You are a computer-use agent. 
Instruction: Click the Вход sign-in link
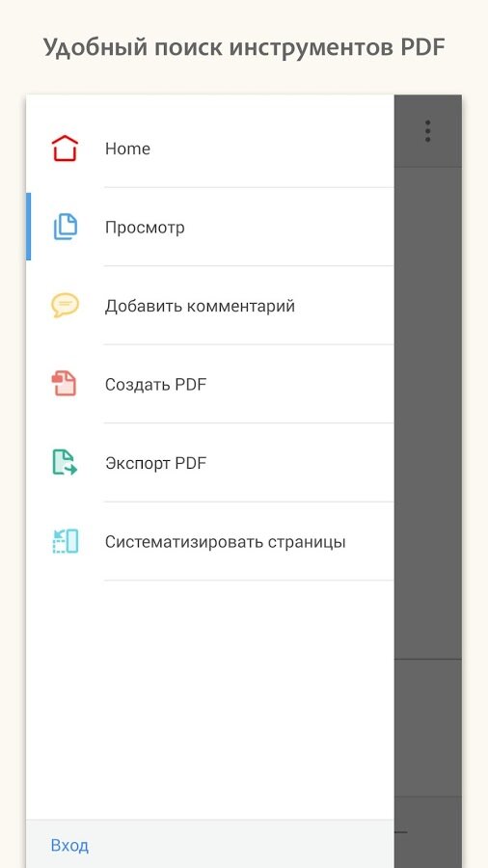69,845
